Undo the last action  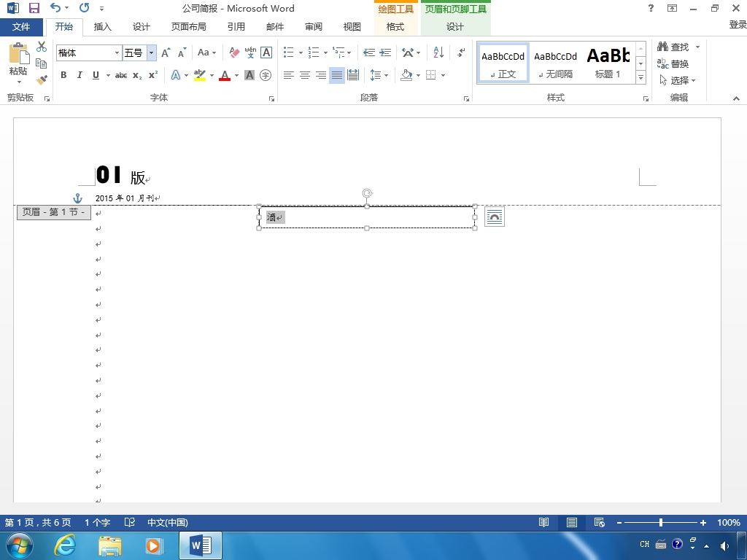[55, 7]
